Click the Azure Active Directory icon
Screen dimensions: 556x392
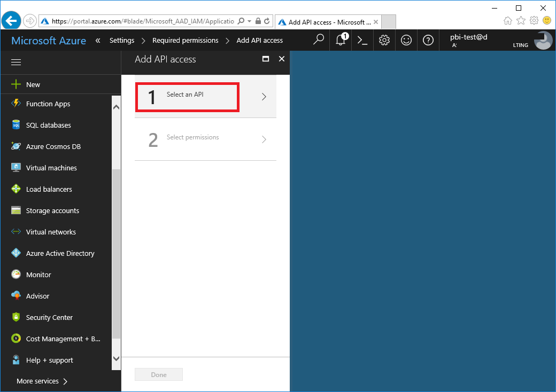(x=16, y=253)
